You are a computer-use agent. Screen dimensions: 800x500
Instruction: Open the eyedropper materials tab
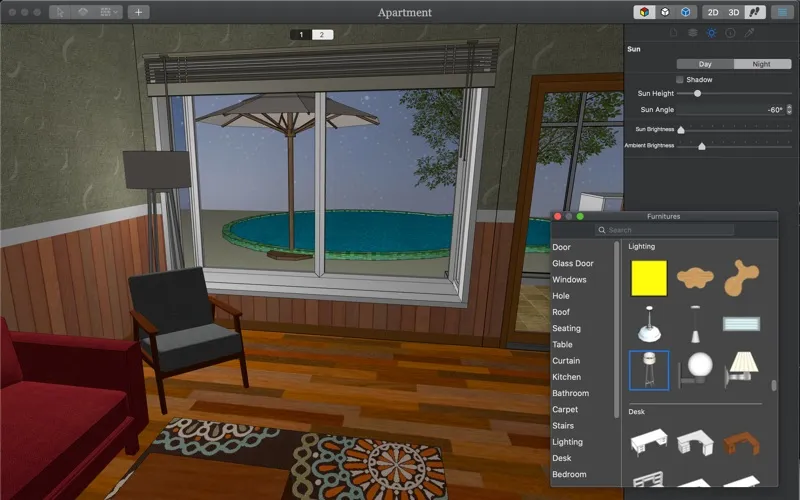[x=749, y=33]
